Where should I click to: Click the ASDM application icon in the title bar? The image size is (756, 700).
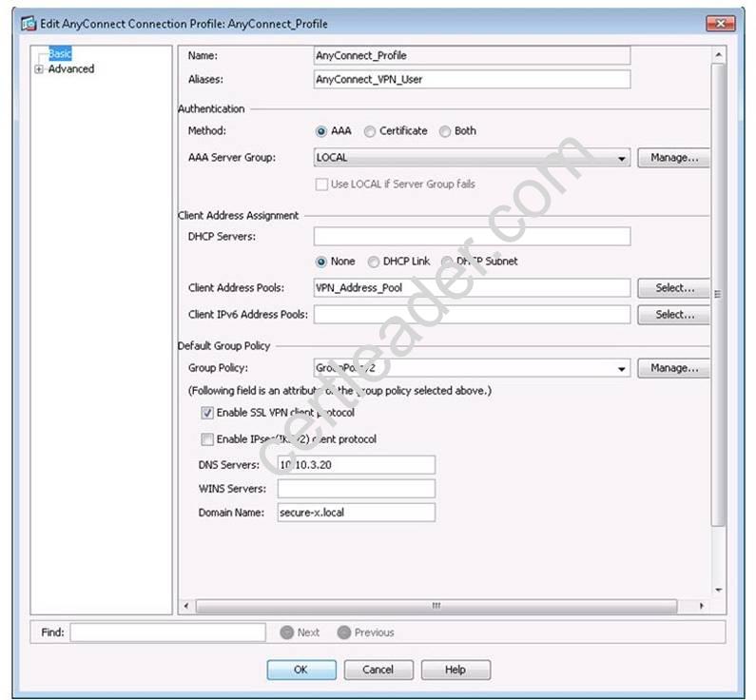(29, 23)
